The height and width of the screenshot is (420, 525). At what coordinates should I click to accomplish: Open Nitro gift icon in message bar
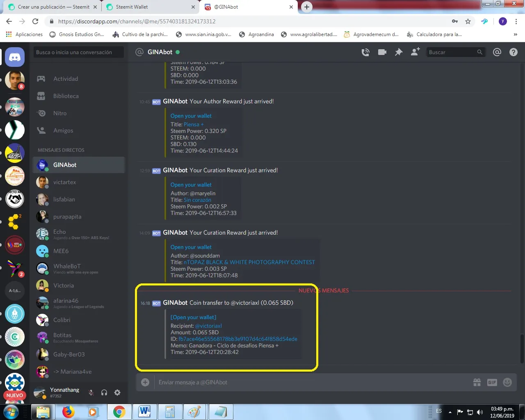pyautogui.click(x=477, y=382)
